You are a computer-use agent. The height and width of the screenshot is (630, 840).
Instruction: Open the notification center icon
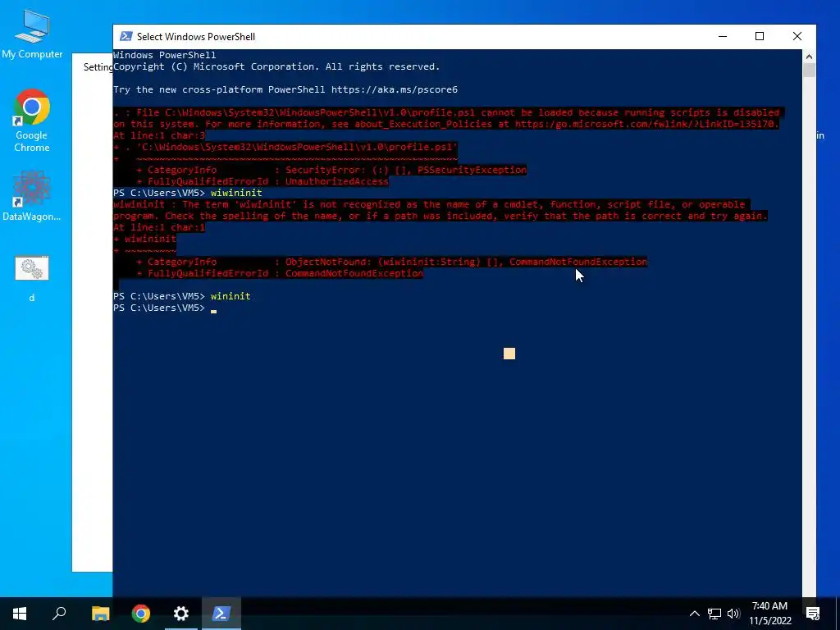pos(813,614)
